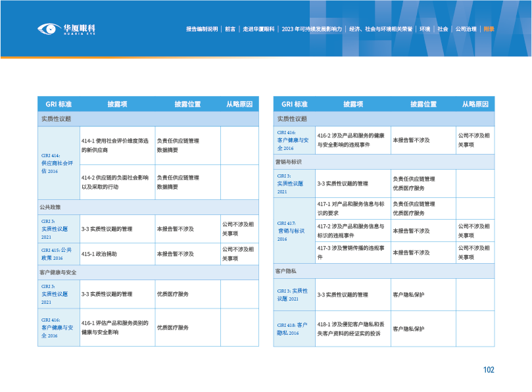Image resolution: width=532 pixels, height=392 pixels.
Task: Go to the 前言 section
Action: 230,29
